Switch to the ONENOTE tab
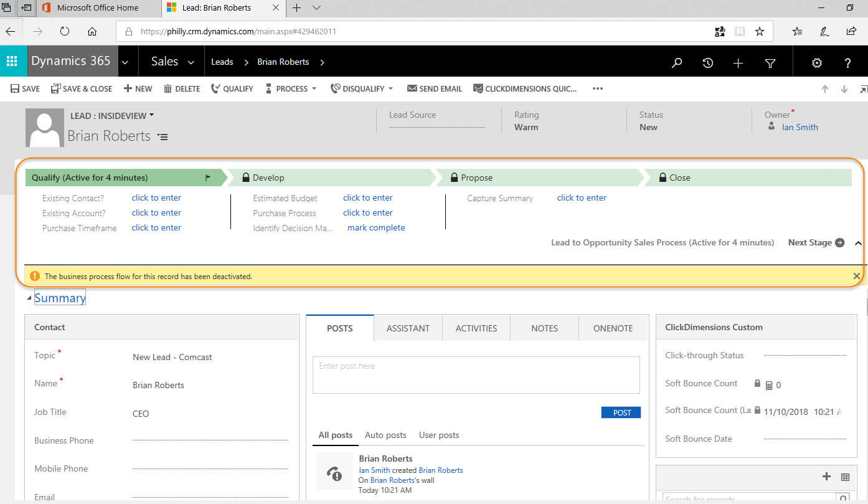 [x=613, y=328]
